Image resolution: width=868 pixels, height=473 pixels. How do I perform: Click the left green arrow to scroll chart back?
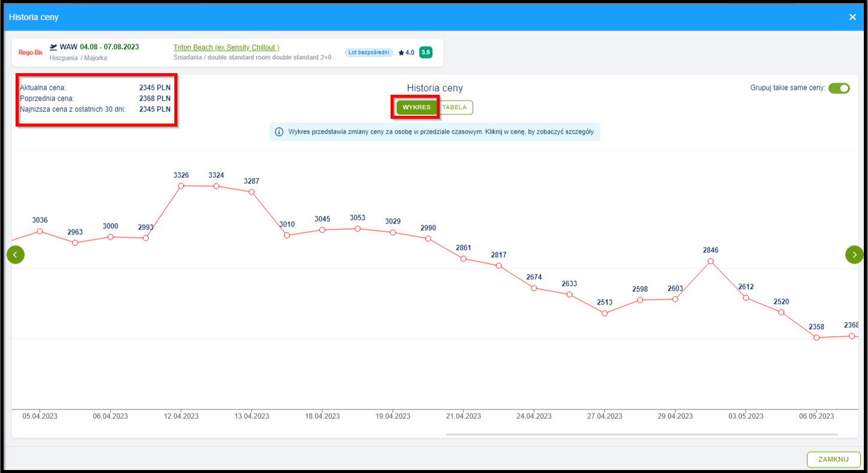16,254
